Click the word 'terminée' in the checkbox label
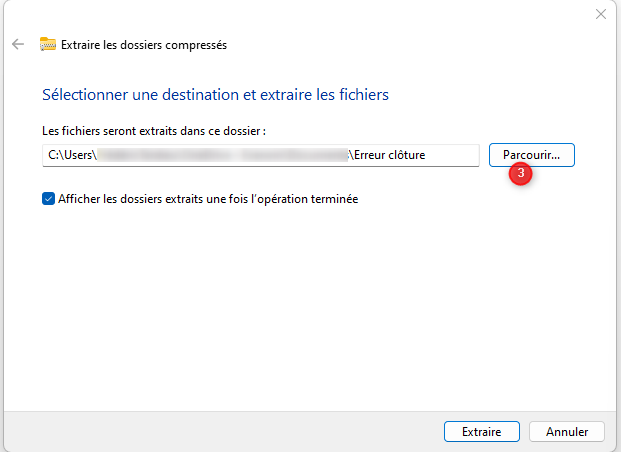 [x=333, y=199]
